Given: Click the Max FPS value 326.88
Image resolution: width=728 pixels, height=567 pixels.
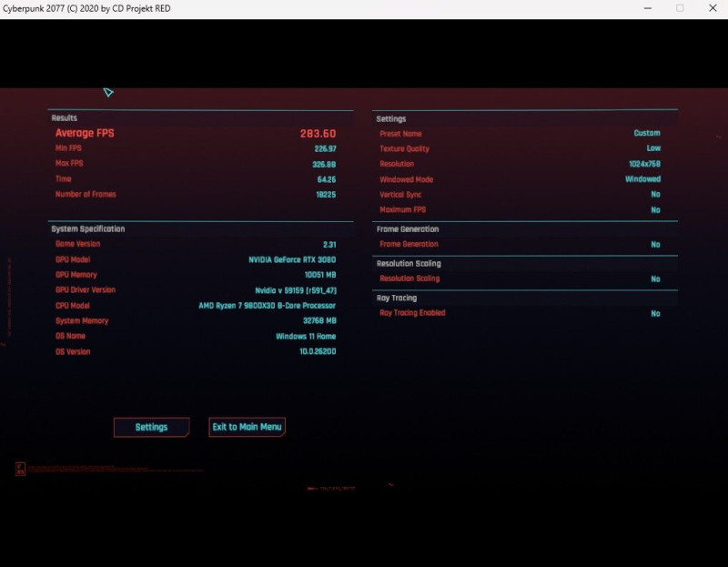Looking at the screenshot, I should click(x=324, y=165).
